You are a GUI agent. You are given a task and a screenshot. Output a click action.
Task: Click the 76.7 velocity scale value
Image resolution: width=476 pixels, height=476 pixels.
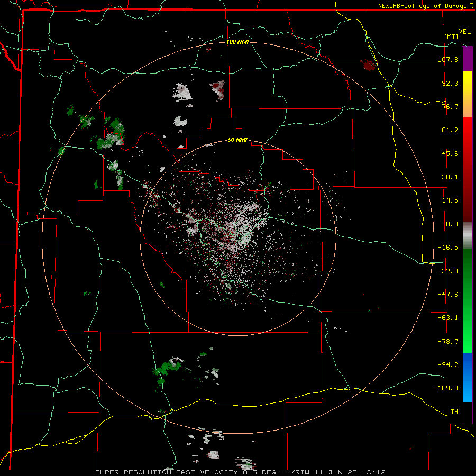point(450,106)
